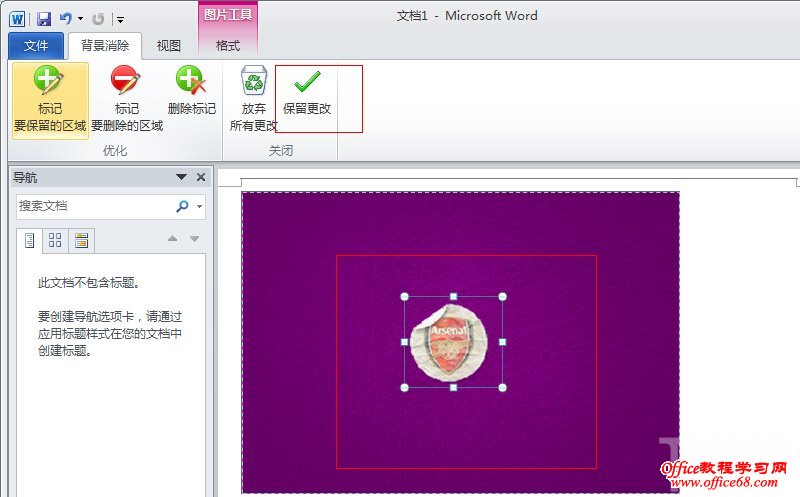Click the top-left corner handle of selection
The image size is (800, 497).
pyautogui.click(x=405, y=296)
